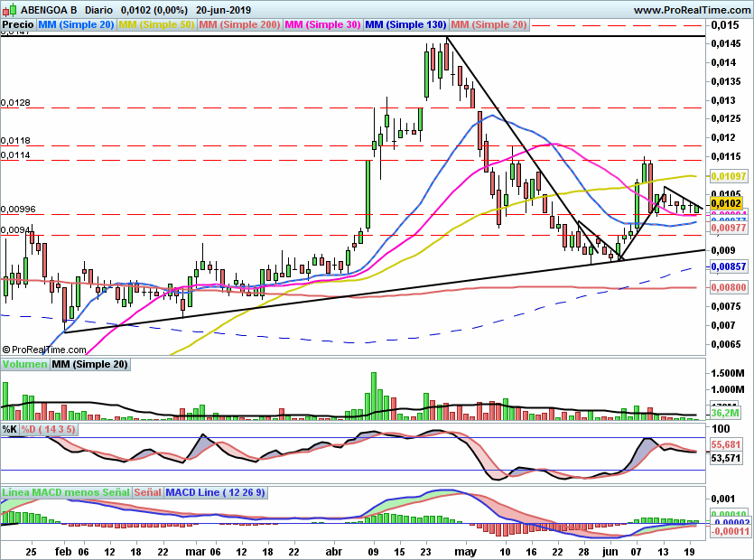Screen dimensions: 754x560
Task: Select the magenta MM (Simple 30) label
Action: (322, 24)
